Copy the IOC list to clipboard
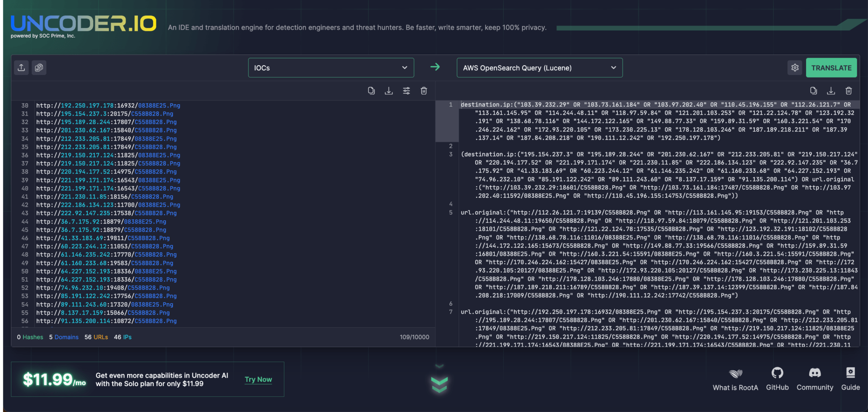Image resolution: width=868 pixels, height=412 pixels. (x=371, y=91)
